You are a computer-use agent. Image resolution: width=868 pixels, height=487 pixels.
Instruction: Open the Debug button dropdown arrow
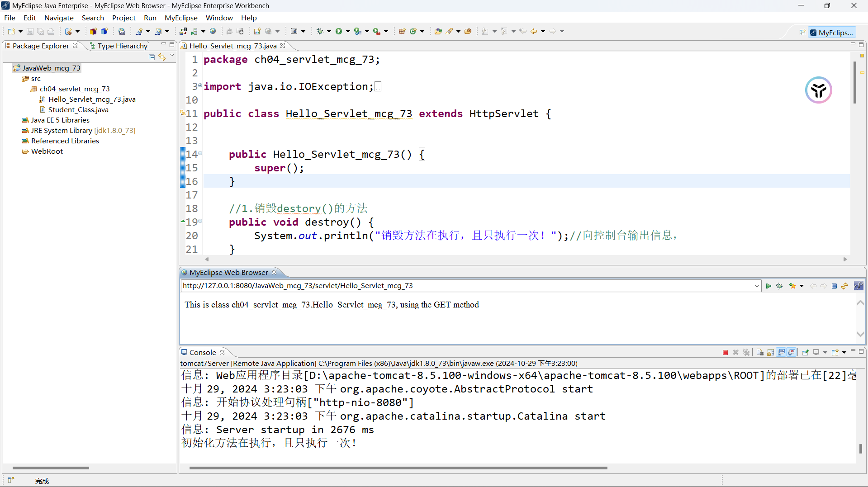(x=329, y=31)
